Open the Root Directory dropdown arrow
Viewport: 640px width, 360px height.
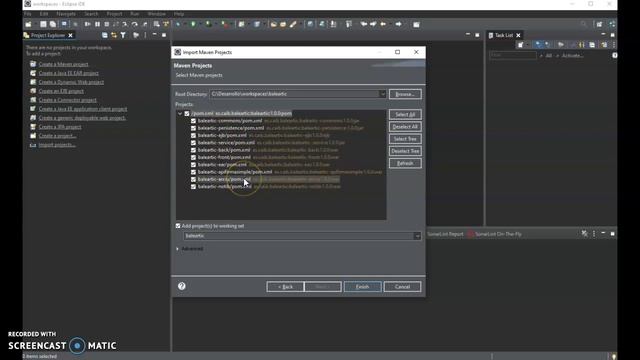click(x=382, y=94)
